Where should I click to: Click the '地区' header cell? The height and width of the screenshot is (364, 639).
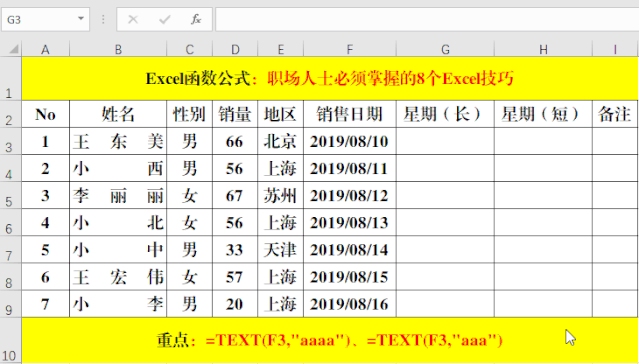280,114
